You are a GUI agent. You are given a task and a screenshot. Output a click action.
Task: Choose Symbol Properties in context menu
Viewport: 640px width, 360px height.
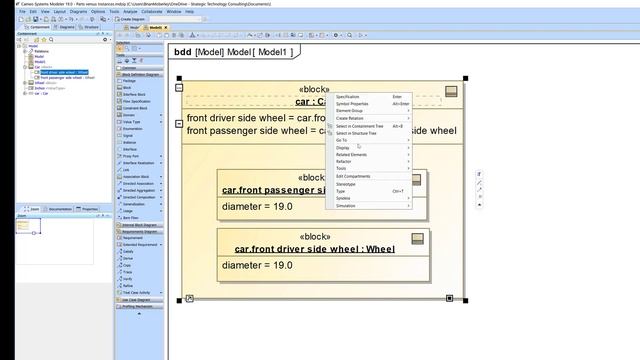(x=369, y=104)
